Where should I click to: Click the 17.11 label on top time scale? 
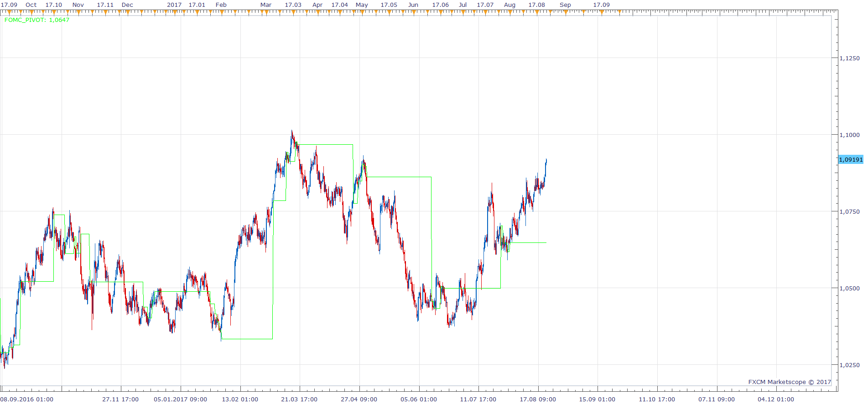coord(105,5)
